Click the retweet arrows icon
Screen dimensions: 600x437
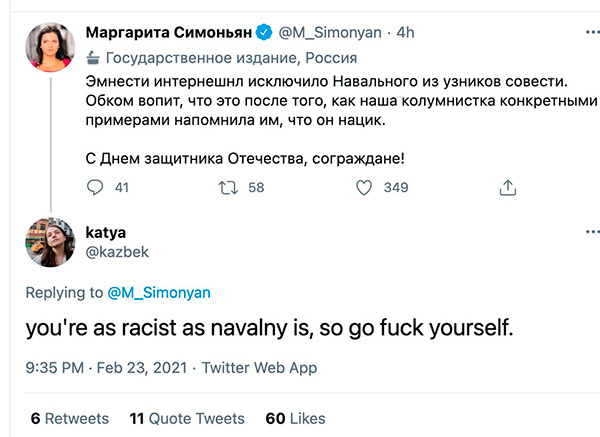click(228, 187)
